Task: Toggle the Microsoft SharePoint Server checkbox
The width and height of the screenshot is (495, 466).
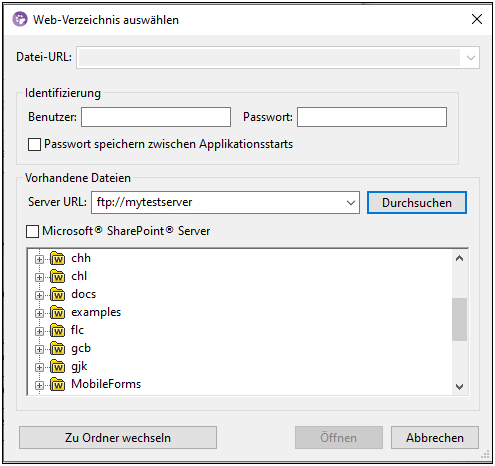Action: (x=32, y=231)
